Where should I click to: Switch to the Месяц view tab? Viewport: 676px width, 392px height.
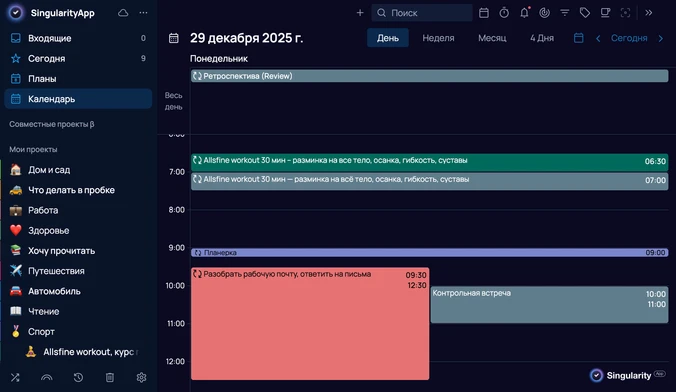point(492,38)
